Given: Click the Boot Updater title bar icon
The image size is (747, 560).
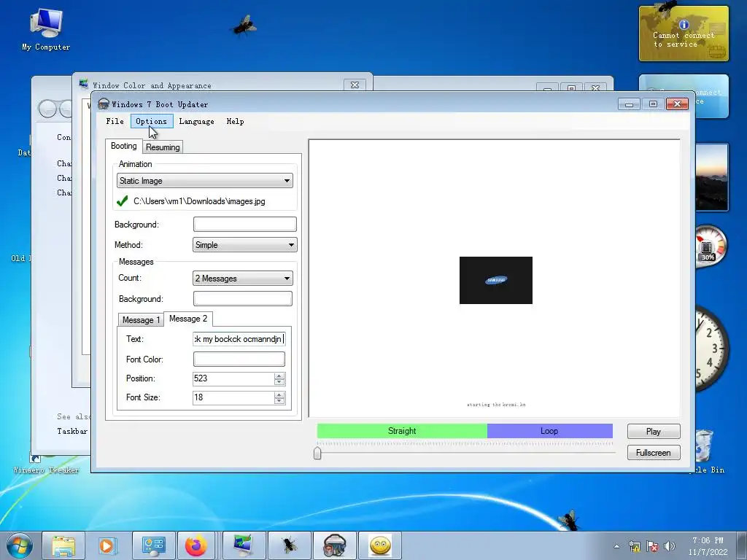Looking at the screenshot, I should (x=104, y=104).
